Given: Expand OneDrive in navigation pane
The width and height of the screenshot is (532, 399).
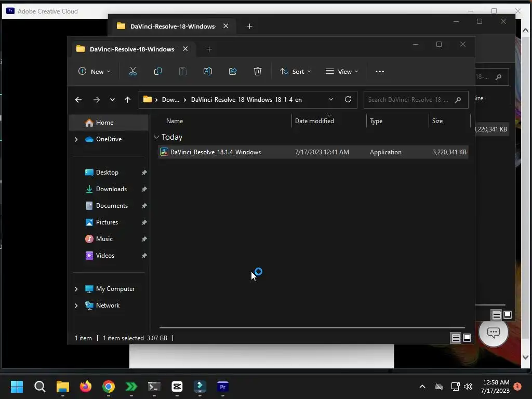Looking at the screenshot, I should (76, 139).
